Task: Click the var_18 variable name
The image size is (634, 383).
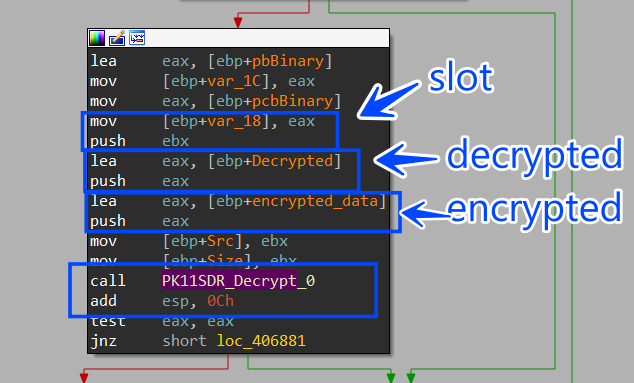Action: click(234, 121)
